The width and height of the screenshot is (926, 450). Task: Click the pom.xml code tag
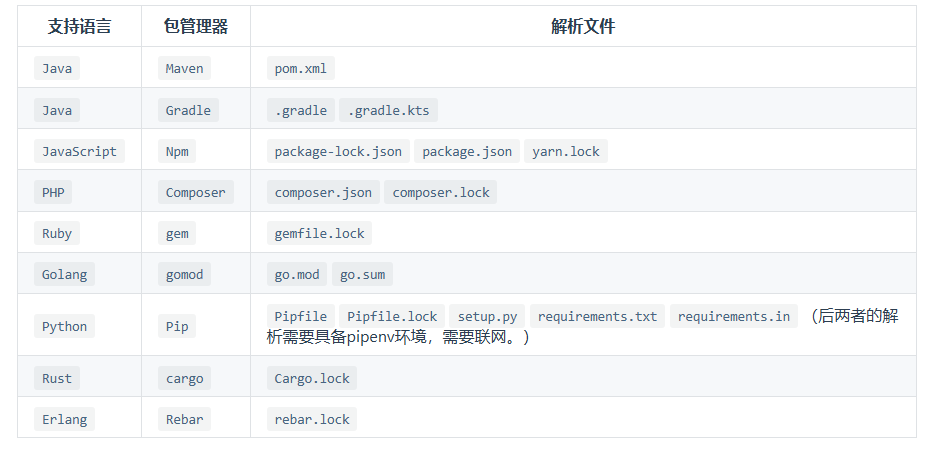click(x=301, y=69)
